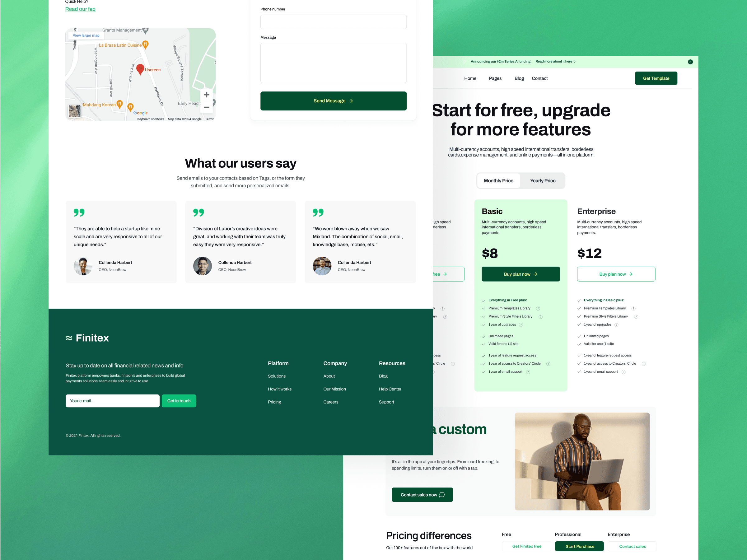
Task: Click the Finitex tilde logo icon
Action: [x=69, y=338]
